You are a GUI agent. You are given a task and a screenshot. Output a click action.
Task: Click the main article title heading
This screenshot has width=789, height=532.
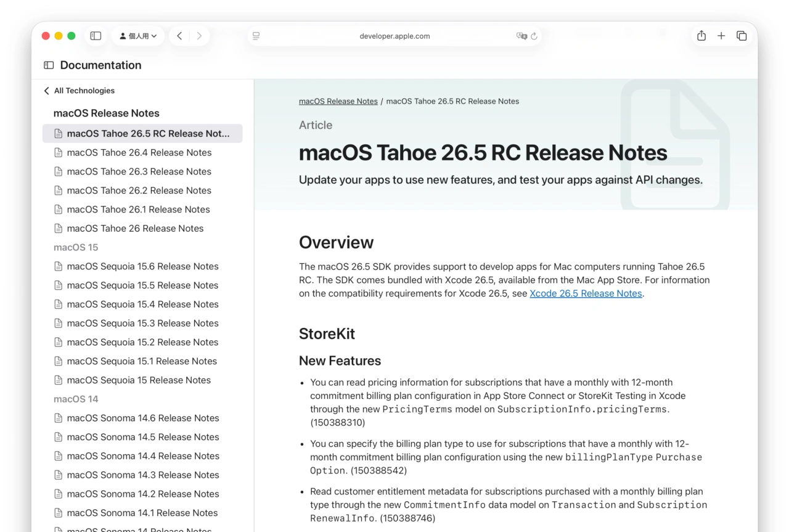tap(483, 153)
